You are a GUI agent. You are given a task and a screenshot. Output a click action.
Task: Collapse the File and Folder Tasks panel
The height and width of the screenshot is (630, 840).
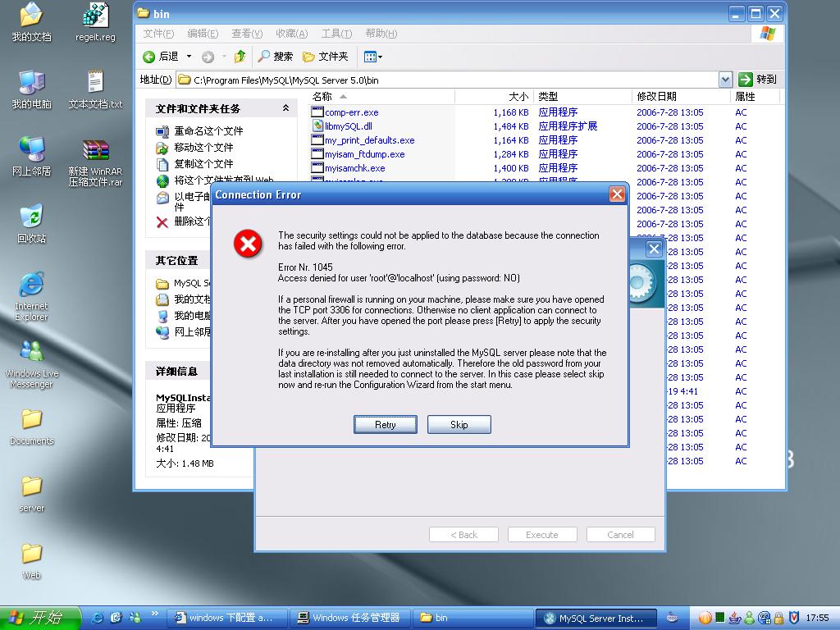[x=286, y=108]
